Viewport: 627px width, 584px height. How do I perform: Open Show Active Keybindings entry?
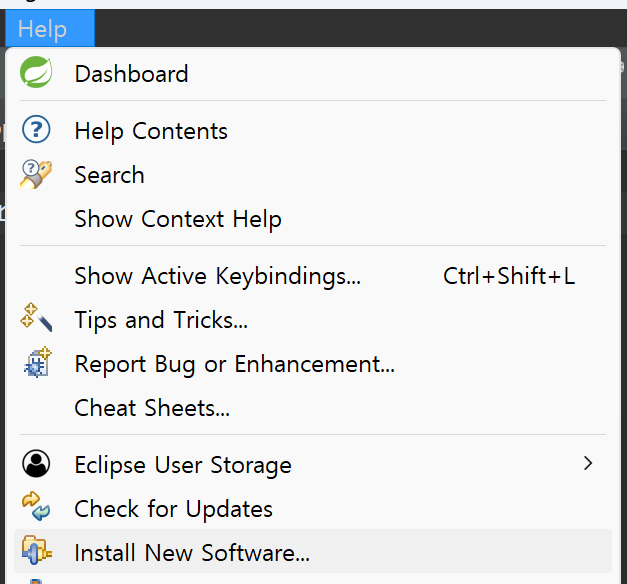point(217,277)
